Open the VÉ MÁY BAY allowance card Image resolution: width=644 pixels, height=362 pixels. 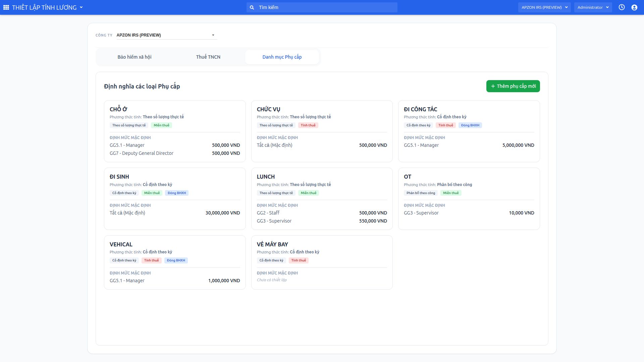coord(322,262)
